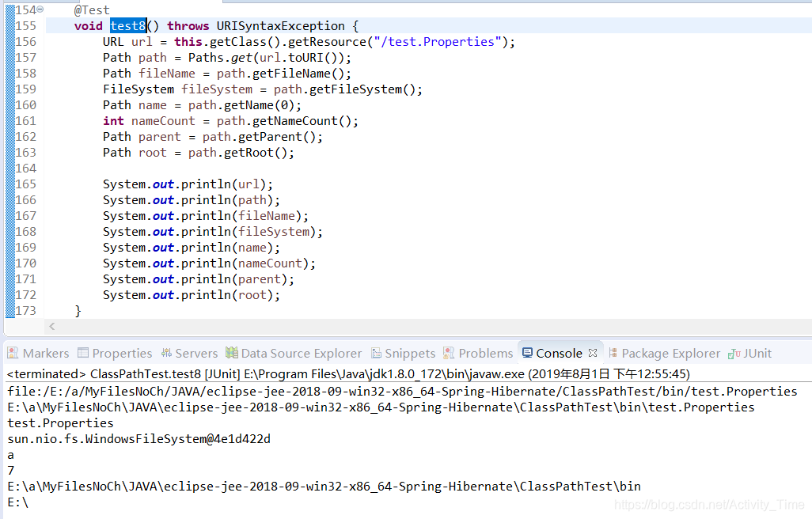812x519 pixels.
Task: Click the JUnit tab icon
Action: pos(734,354)
